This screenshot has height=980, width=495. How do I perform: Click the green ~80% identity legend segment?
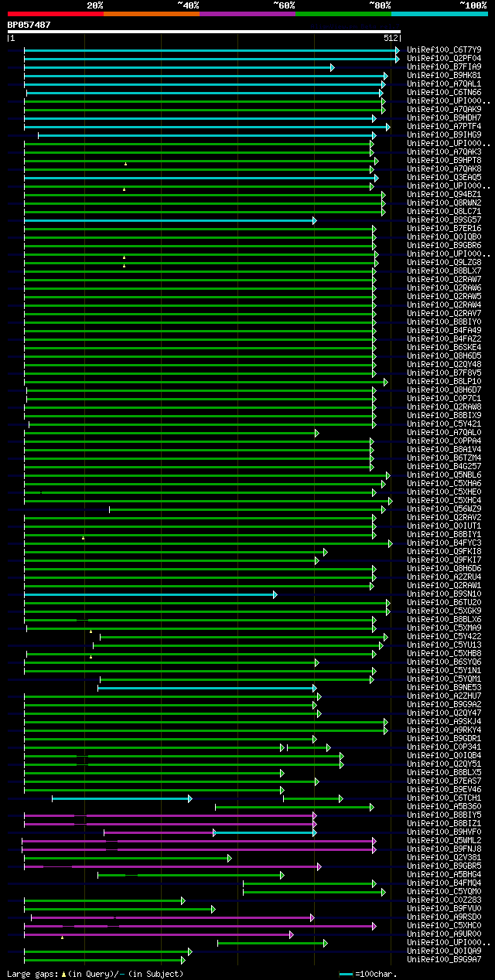tap(343, 13)
